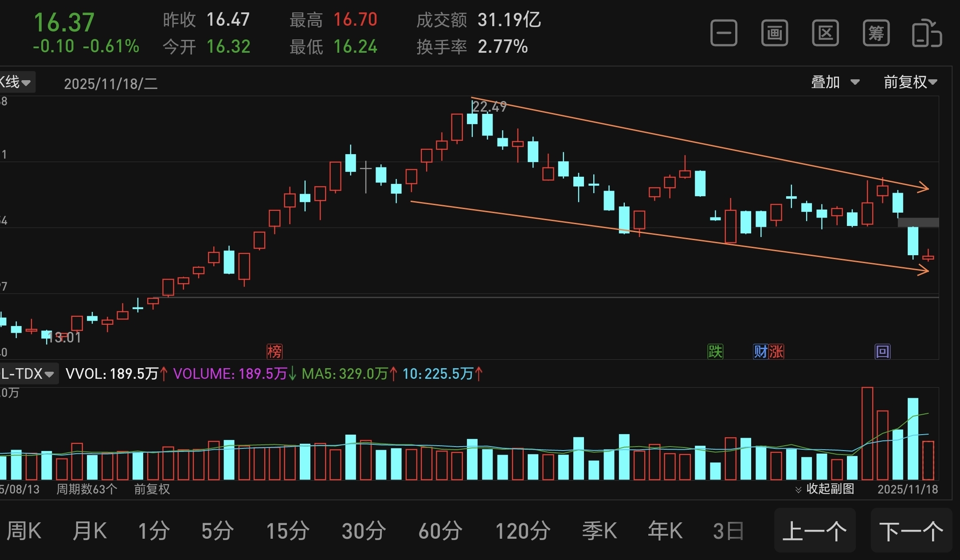960x560 pixels.
Task: Click the blue 财 earnings marker
Action: (760, 352)
